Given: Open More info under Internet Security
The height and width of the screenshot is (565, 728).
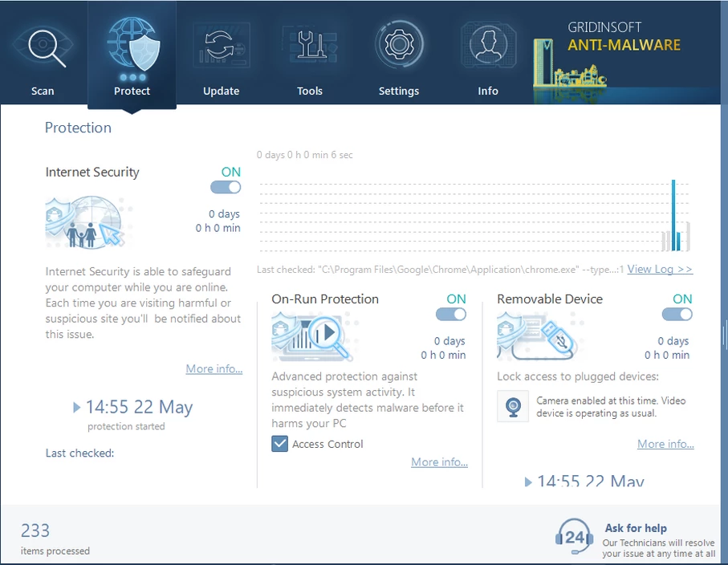Looking at the screenshot, I should pos(214,369).
